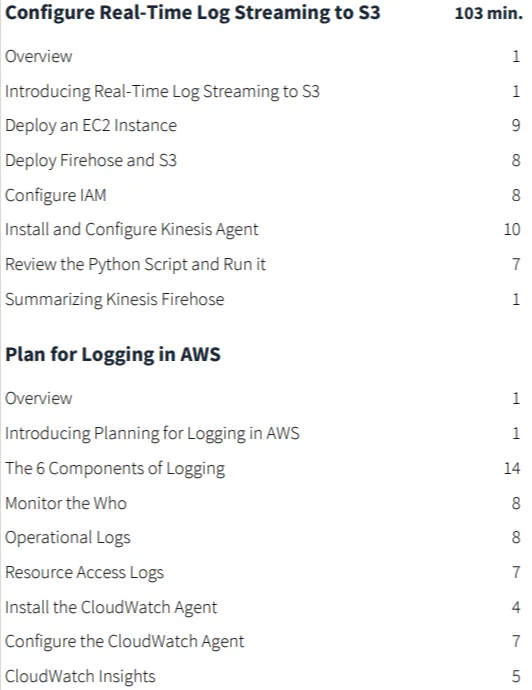Go to the Operational Logs lesson
This screenshot has width=532, height=690.
point(68,538)
